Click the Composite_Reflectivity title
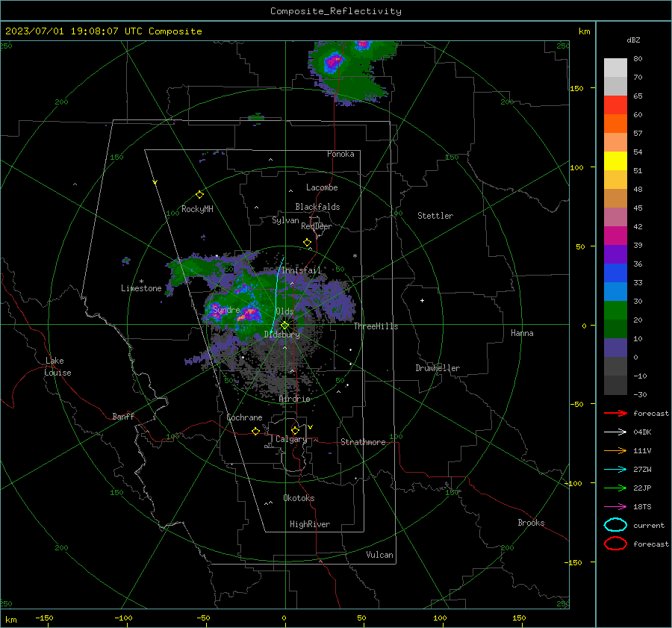The image size is (672, 628). (x=336, y=11)
